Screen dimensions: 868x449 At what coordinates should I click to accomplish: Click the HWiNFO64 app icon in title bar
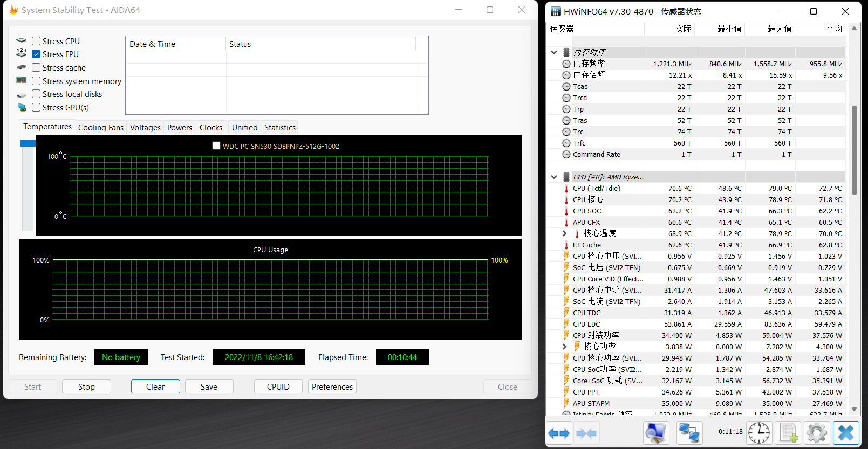pyautogui.click(x=556, y=11)
